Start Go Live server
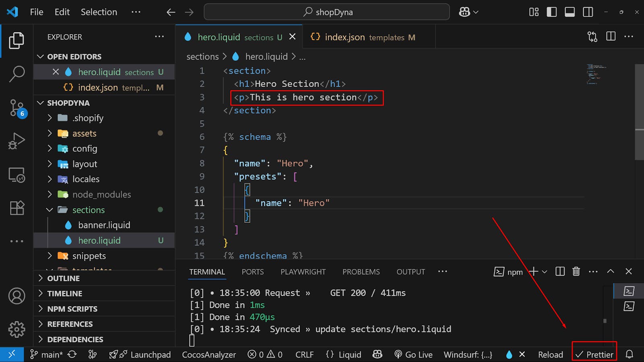 [413, 354]
